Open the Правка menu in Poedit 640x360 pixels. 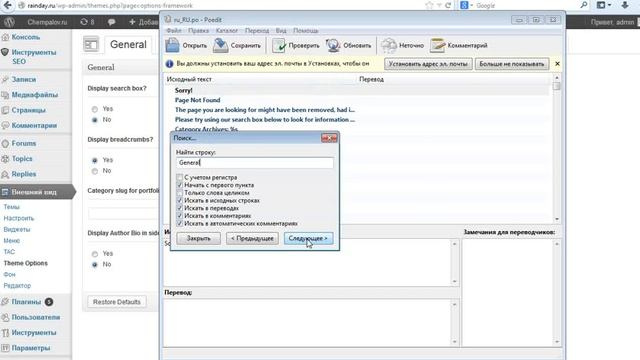point(198,31)
